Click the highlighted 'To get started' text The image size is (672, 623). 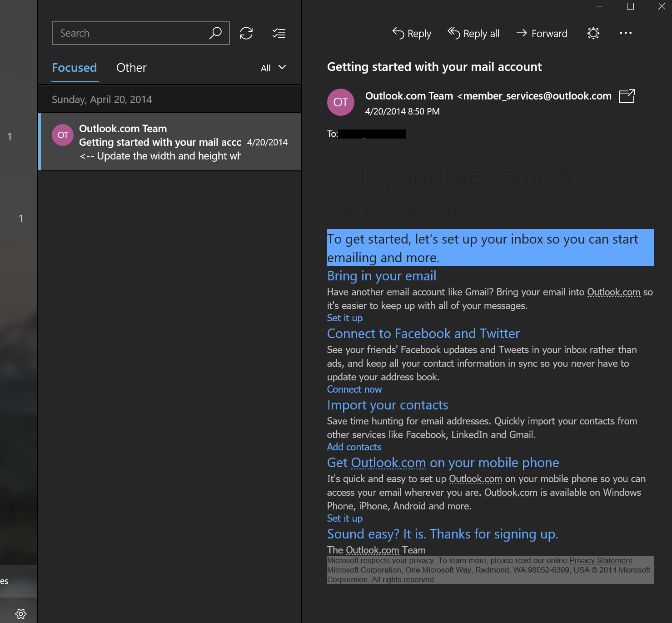point(490,248)
